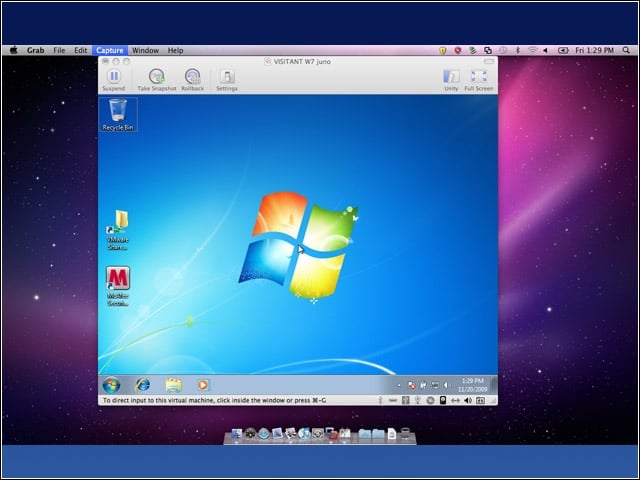This screenshot has height=480, width=640.
Task: Click Windows volume tray icon
Action: coord(446,385)
